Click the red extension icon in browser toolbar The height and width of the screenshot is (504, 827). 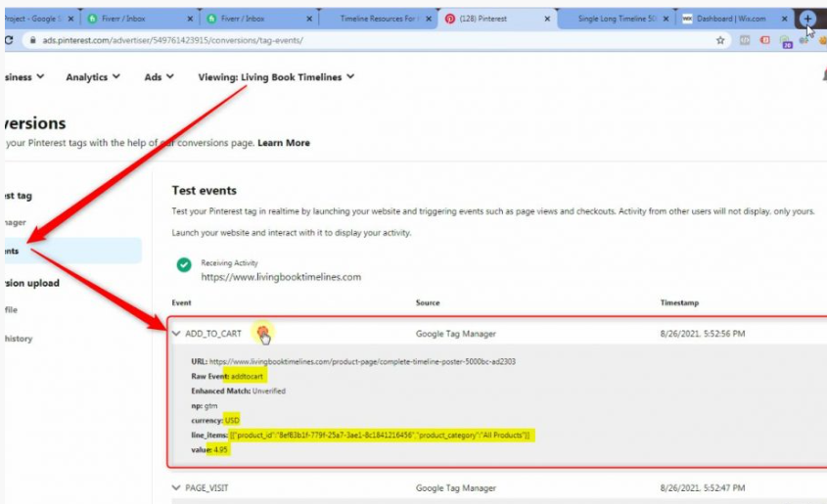point(765,40)
